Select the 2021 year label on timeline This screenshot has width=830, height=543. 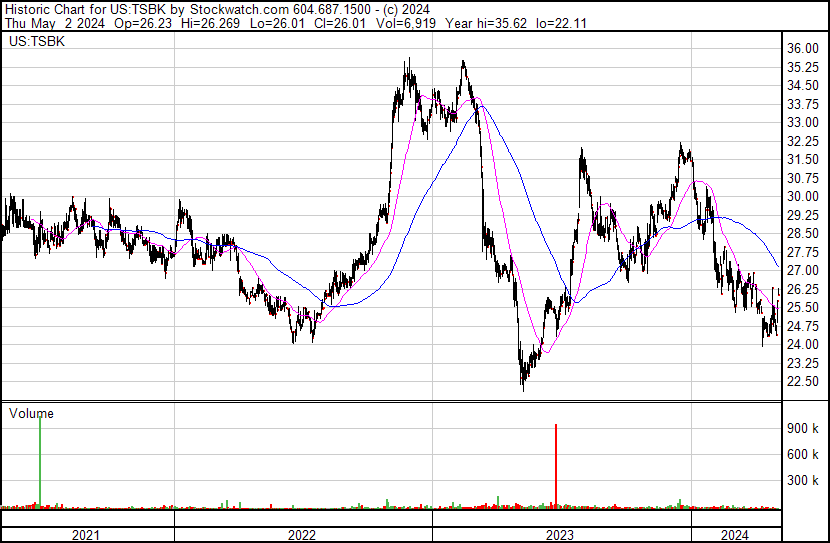point(87,535)
